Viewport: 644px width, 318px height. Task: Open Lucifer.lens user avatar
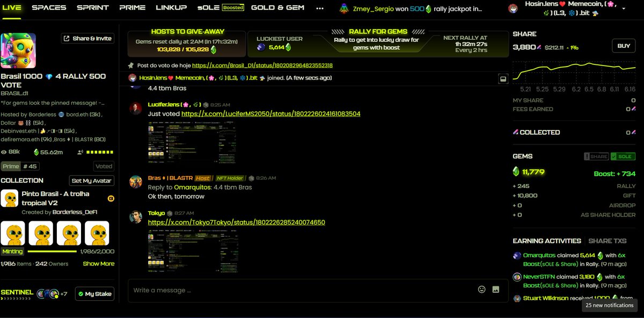pyautogui.click(x=135, y=109)
